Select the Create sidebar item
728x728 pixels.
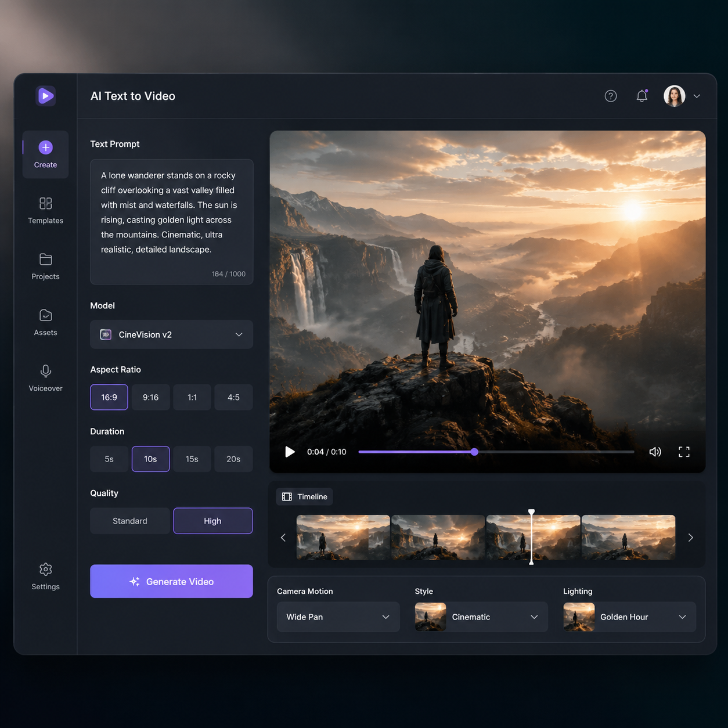pyautogui.click(x=45, y=154)
